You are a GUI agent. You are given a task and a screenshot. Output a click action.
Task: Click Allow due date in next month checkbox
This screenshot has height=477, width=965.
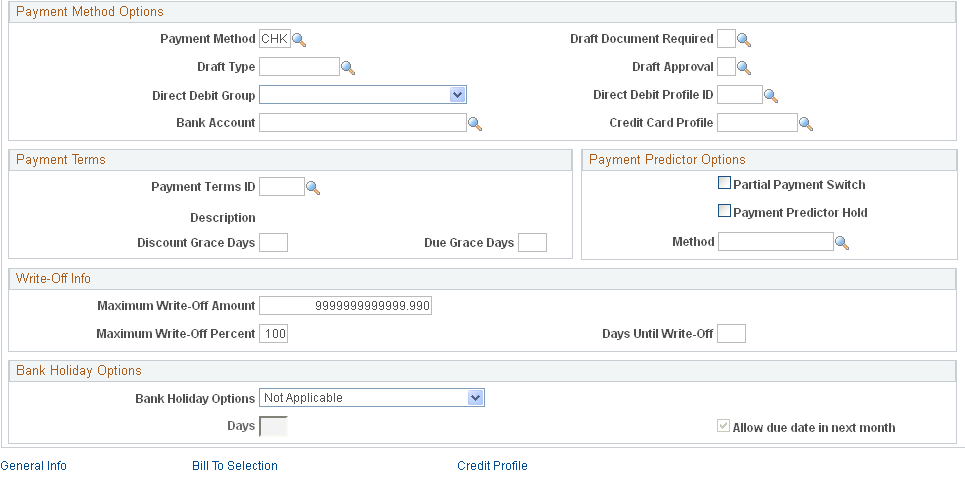(724, 426)
